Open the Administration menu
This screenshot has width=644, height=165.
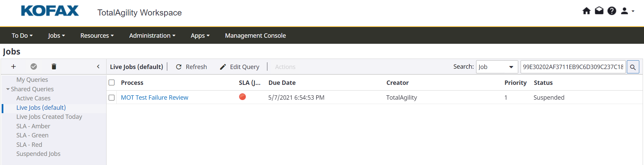pos(152,36)
